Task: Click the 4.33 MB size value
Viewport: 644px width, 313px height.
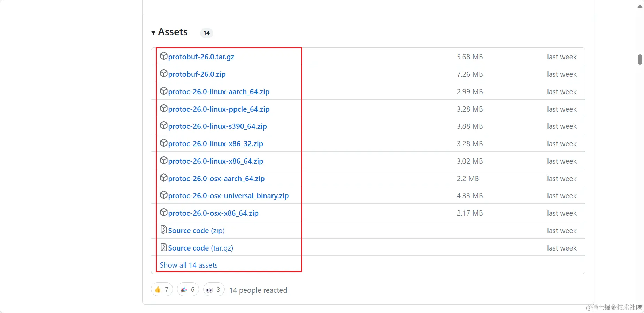Action: [470, 196]
